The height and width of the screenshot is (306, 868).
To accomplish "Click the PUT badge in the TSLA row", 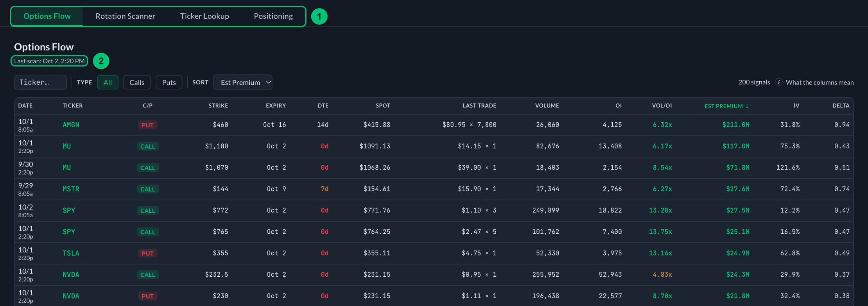I will (x=147, y=253).
